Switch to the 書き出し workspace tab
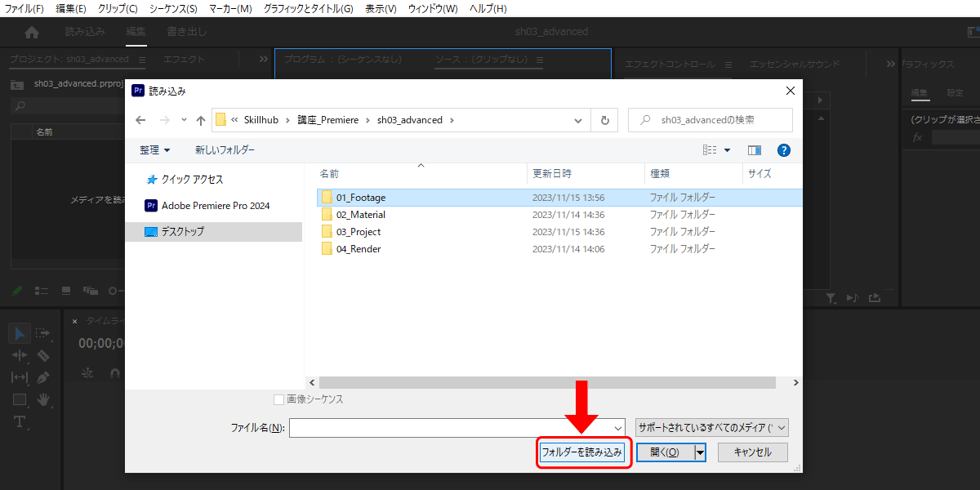Viewport: 980px width, 490px height. tap(186, 32)
